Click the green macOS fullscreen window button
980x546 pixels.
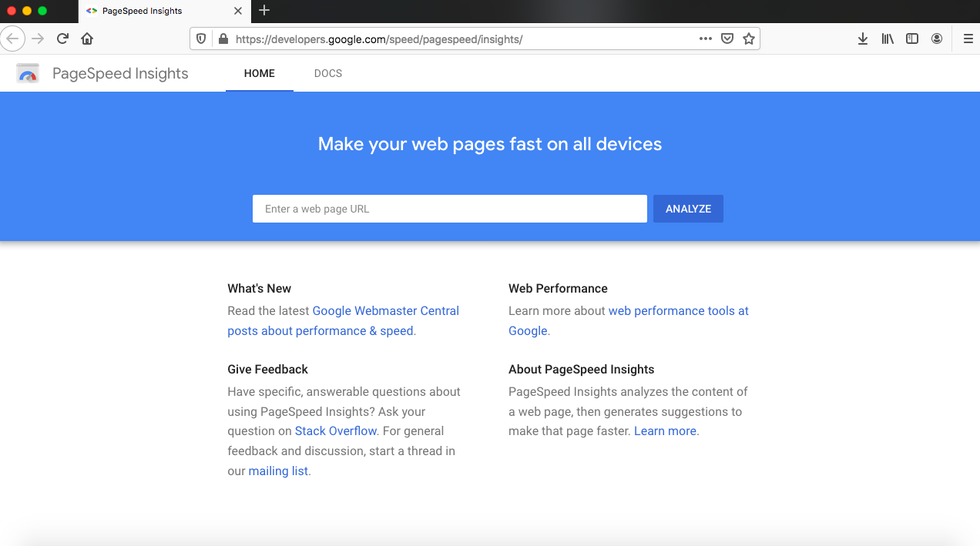click(42, 11)
